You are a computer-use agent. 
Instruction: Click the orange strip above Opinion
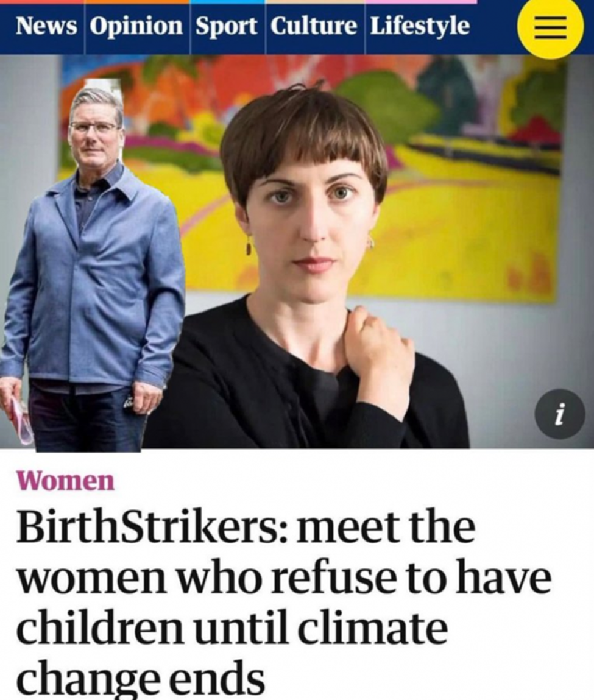[x=137, y=2]
